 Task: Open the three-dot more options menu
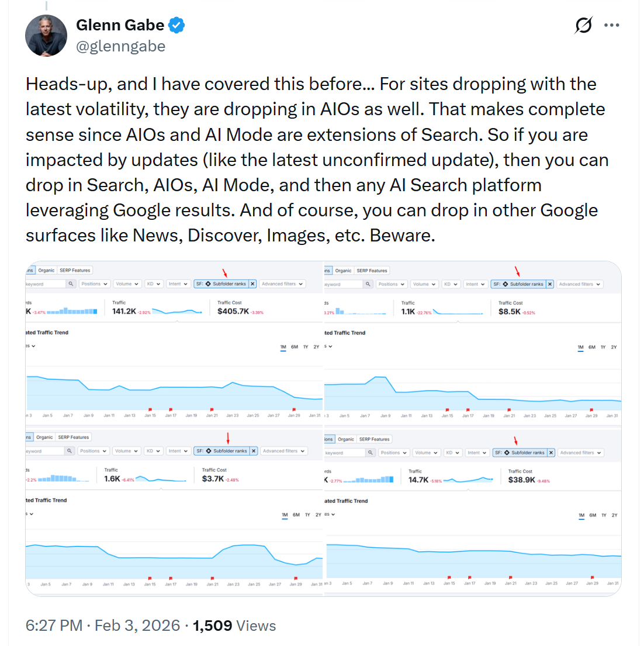(612, 25)
